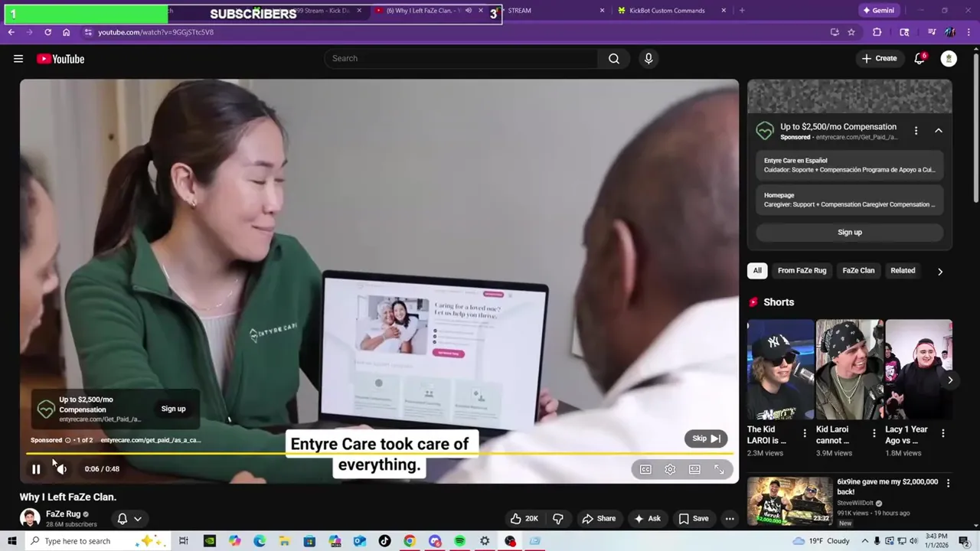Open TikTok from the taskbar
980x551 pixels.
pyautogui.click(x=384, y=541)
